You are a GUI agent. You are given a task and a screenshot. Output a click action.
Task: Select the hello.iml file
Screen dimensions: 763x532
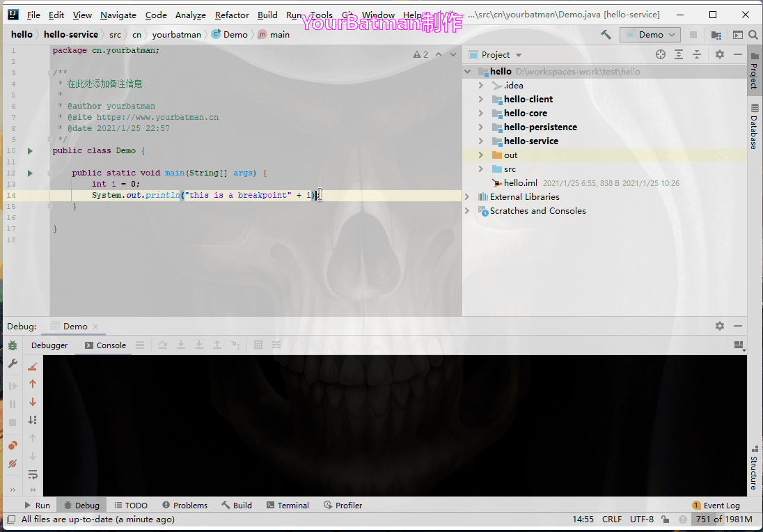click(x=520, y=183)
